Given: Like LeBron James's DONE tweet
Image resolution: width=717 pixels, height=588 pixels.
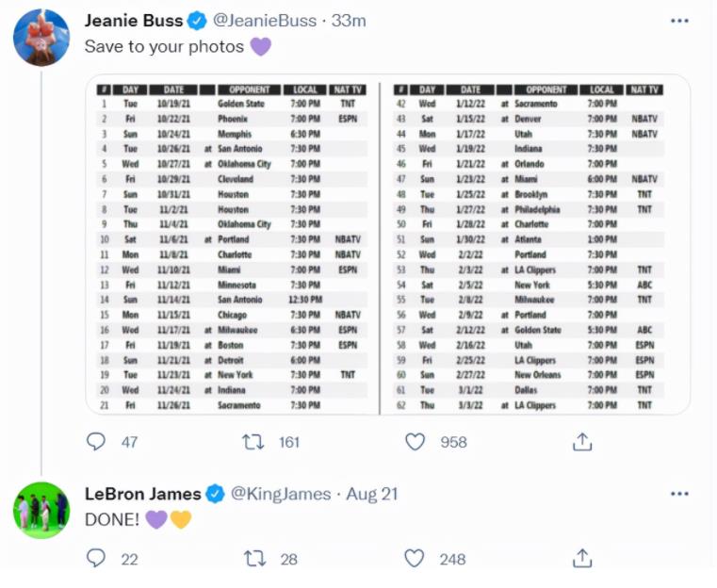Looking at the screenshot, I should click(x=415, y=559).
